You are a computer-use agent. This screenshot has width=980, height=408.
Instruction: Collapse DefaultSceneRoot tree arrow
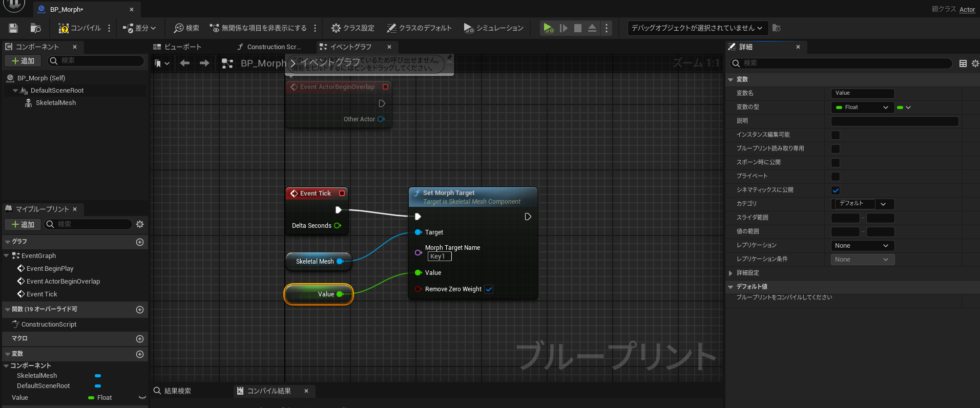coord(15,91)
